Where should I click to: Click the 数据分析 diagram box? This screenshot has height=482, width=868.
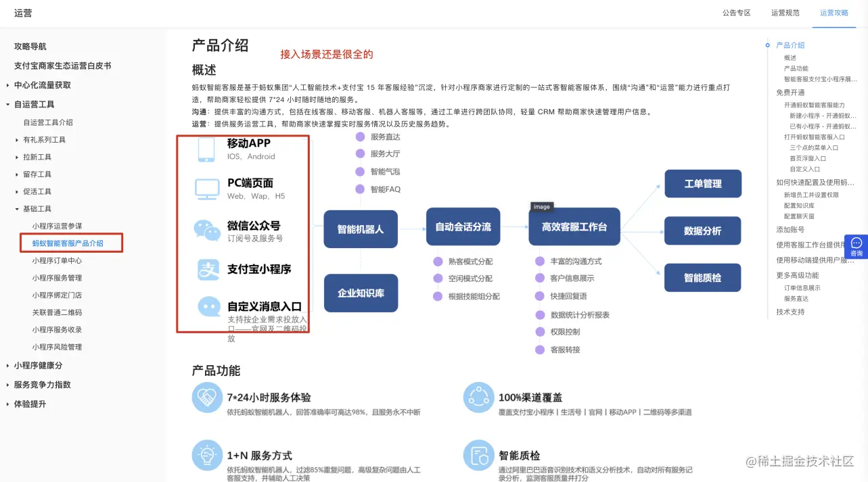pyautogui.click(x=703, y=231)
